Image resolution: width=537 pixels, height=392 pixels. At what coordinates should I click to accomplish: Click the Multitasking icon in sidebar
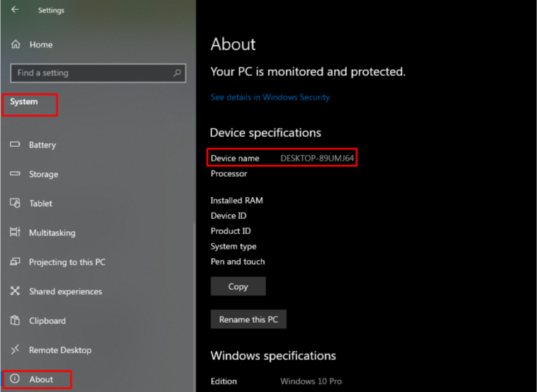coord(15,233)
